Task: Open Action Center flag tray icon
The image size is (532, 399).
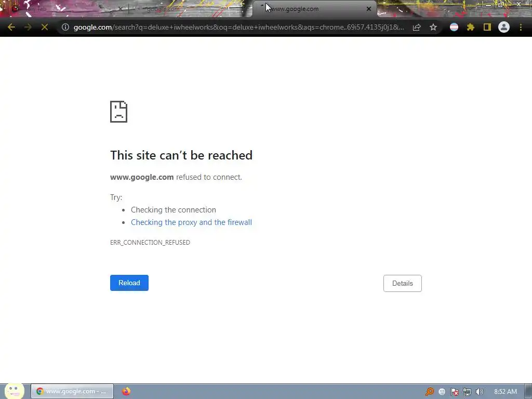Action: [x=454, y=392]
